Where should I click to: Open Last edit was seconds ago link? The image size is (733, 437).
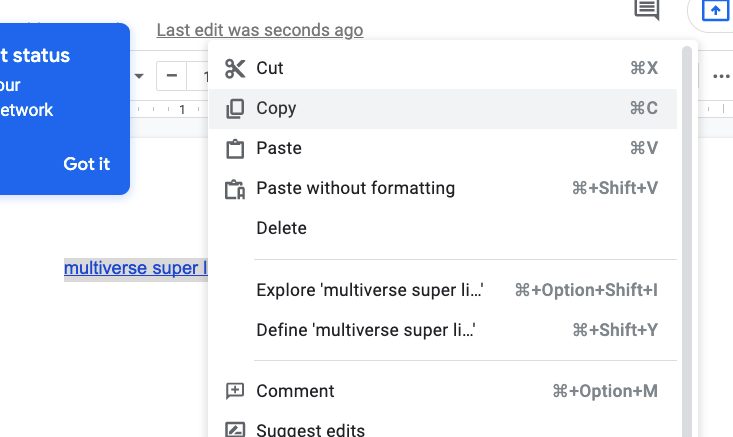coord(260,30)
